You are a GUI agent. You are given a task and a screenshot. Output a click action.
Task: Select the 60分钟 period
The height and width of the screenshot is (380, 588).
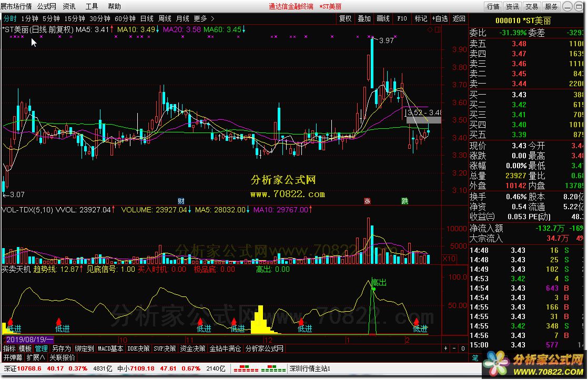click(125, 18)
